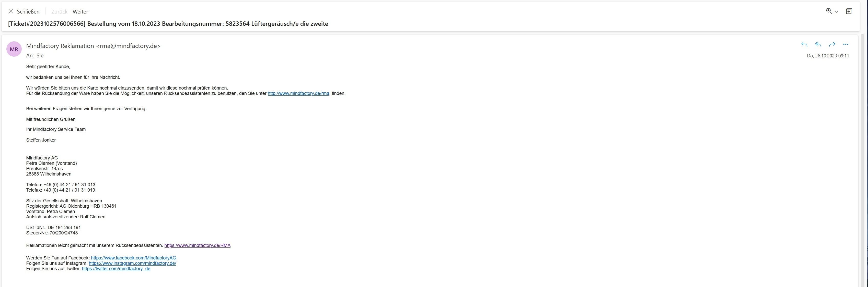
Task: Reply all to the email
Action: pos(818,44)
